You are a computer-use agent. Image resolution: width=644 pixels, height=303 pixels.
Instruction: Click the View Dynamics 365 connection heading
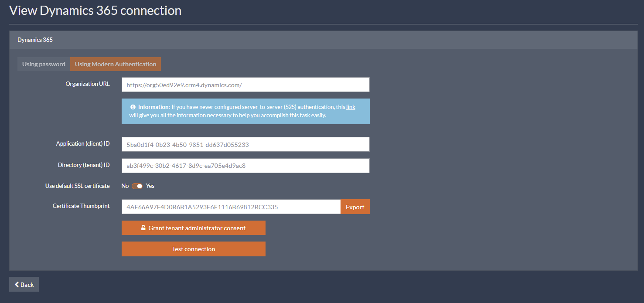pos(95,10)
